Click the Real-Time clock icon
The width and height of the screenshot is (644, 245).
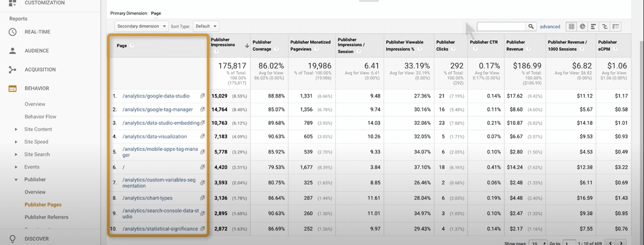click(13, 32)
